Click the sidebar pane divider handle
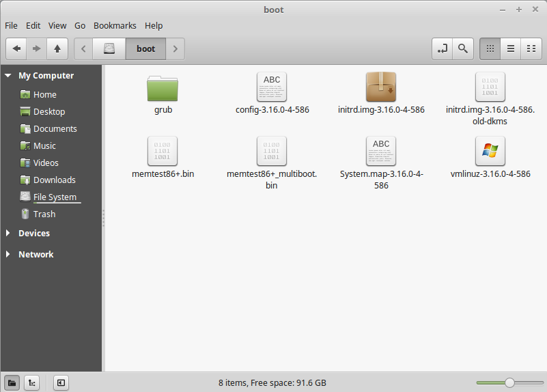The image size is (547, 392). point(103,218)
